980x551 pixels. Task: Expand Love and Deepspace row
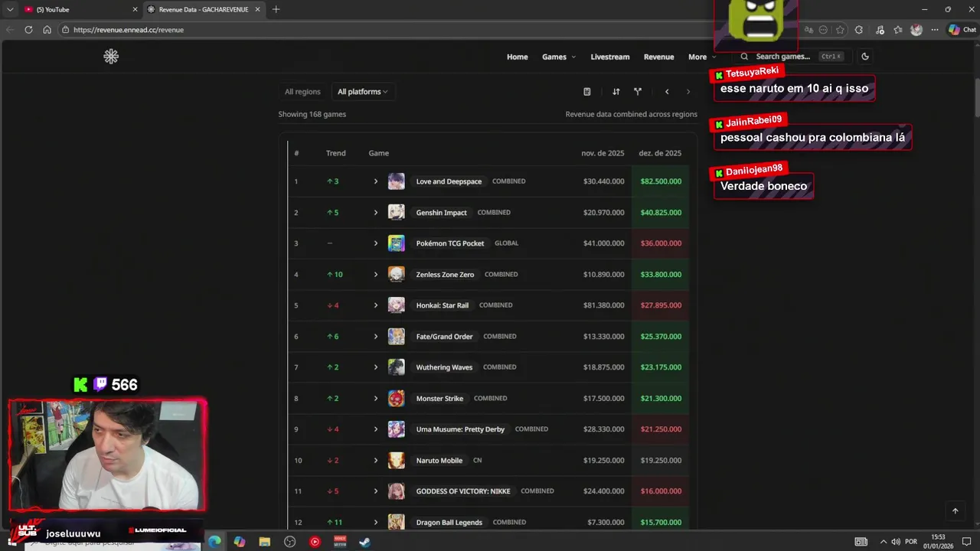point(376,181)
